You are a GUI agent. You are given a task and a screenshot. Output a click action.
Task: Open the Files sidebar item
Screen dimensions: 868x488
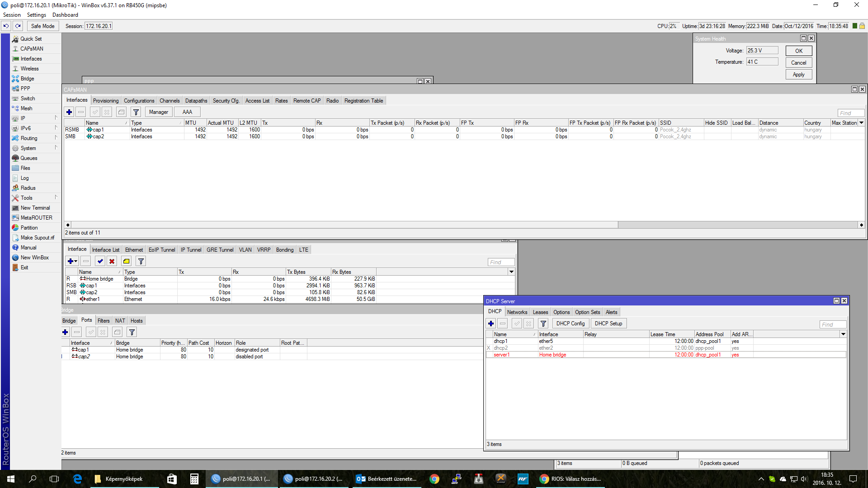(x=25, y=168)
